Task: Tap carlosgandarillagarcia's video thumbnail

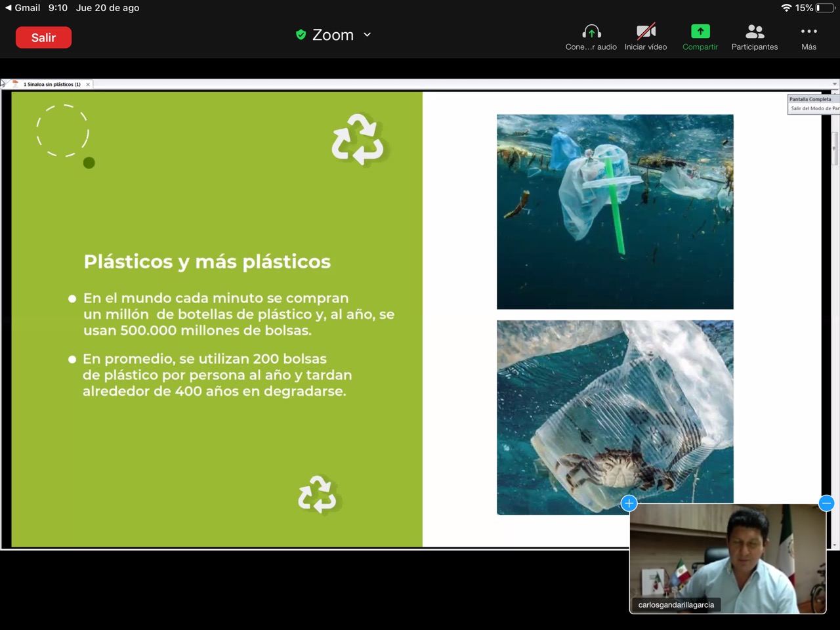Action: tap(727, 558)
